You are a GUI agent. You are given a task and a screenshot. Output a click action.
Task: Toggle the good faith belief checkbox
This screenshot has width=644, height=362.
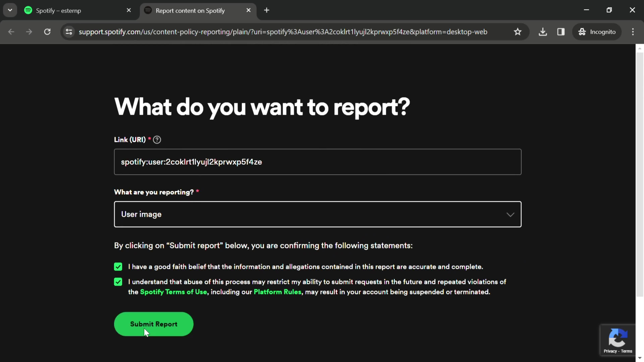pyautogui.click(x=118, y=266)
